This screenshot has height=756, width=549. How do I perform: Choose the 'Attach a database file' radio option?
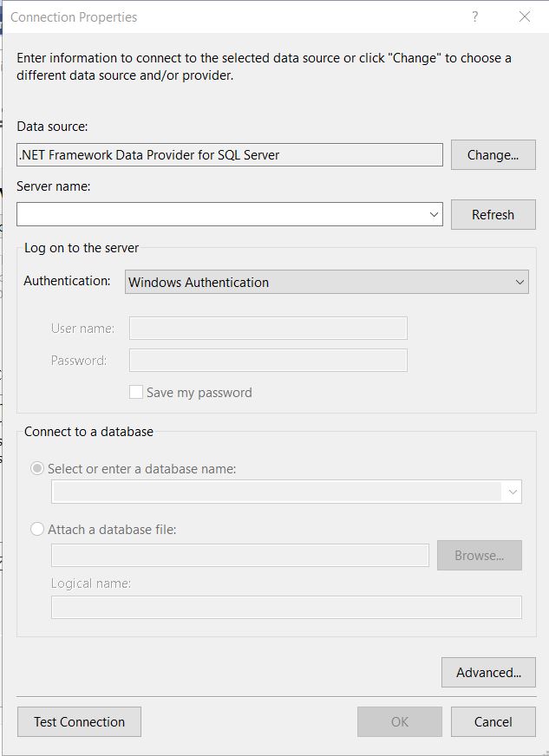pyautogui.click(x=37, y=529)
